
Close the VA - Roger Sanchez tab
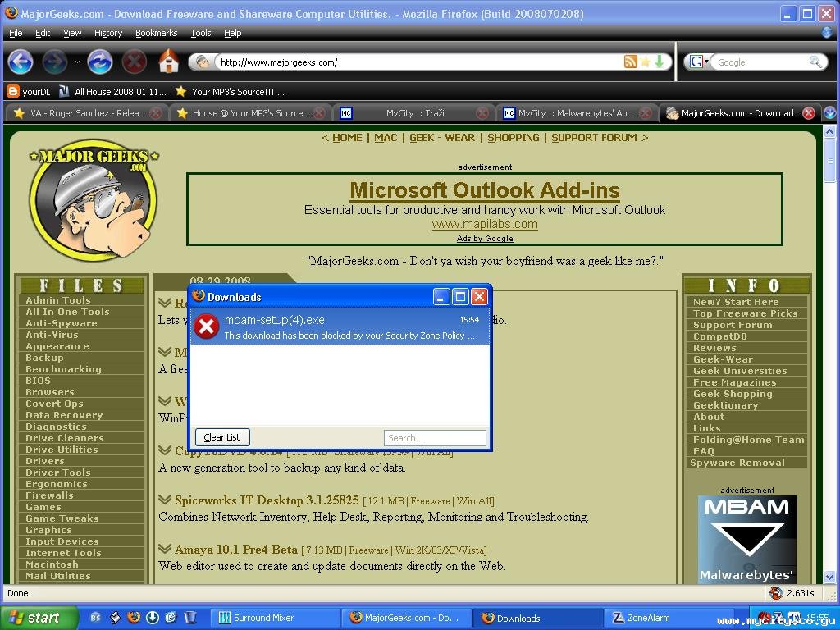coord(156,113)
